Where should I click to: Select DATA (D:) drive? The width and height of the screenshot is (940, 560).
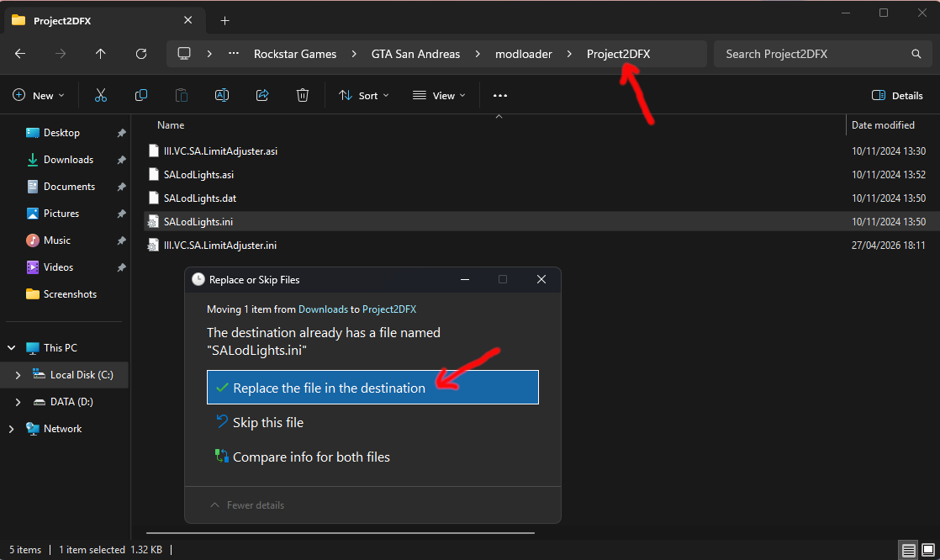pyautogui.click(x=71, y=402)
